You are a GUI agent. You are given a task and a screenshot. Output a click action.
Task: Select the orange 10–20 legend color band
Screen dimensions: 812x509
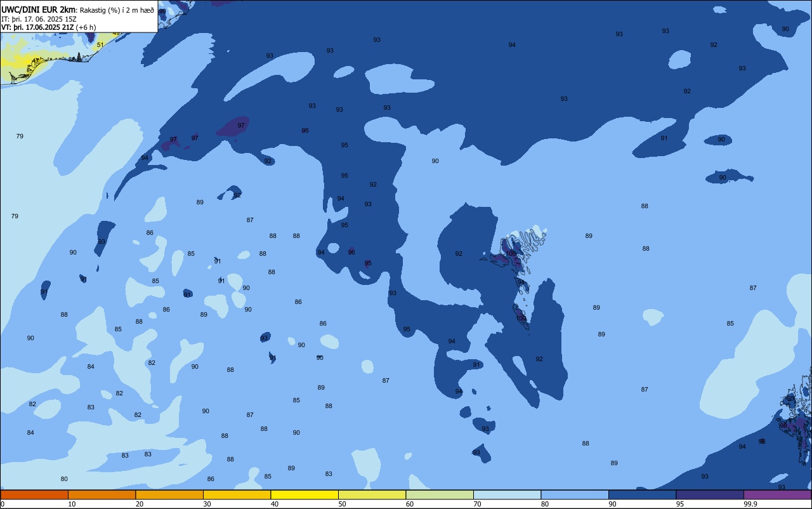pos(101,494)
